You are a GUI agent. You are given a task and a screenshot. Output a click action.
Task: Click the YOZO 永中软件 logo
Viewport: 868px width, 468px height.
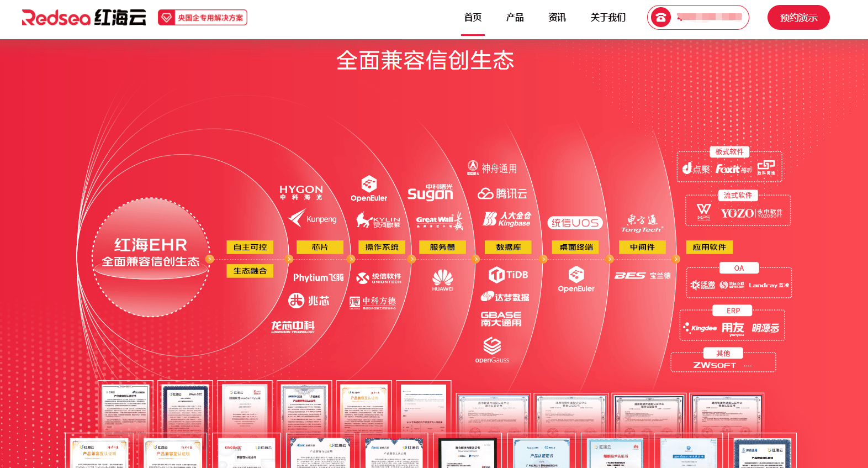751,213
